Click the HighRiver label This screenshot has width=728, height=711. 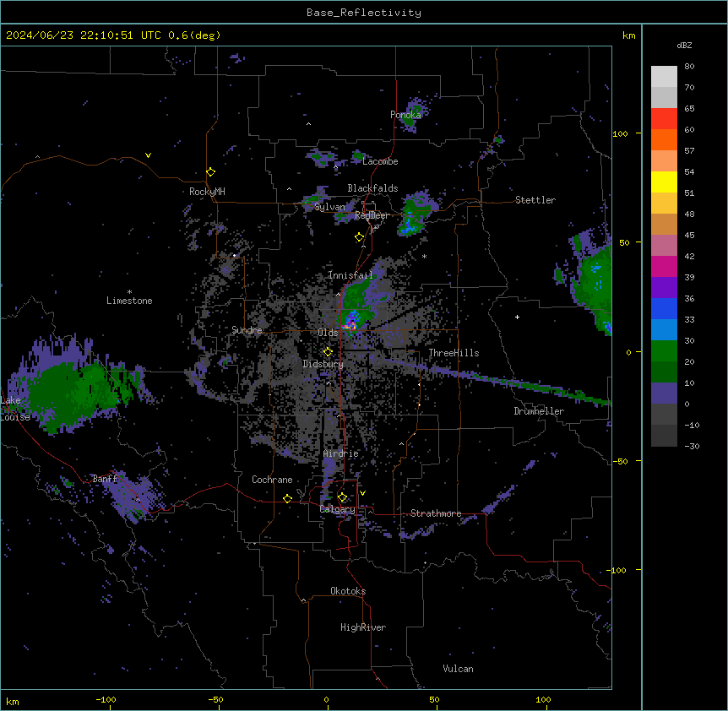point(363,627)
